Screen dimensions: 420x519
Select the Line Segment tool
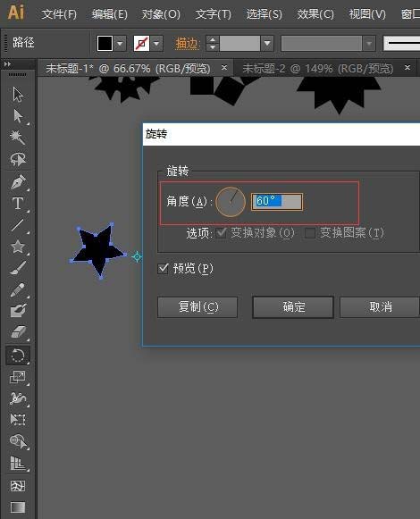[18, 225]
